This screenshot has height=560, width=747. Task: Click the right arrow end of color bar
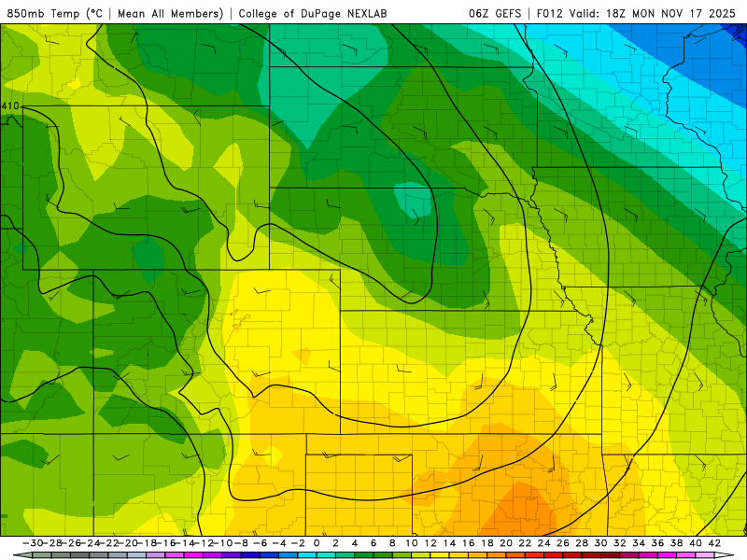click(x=725, y=555)
